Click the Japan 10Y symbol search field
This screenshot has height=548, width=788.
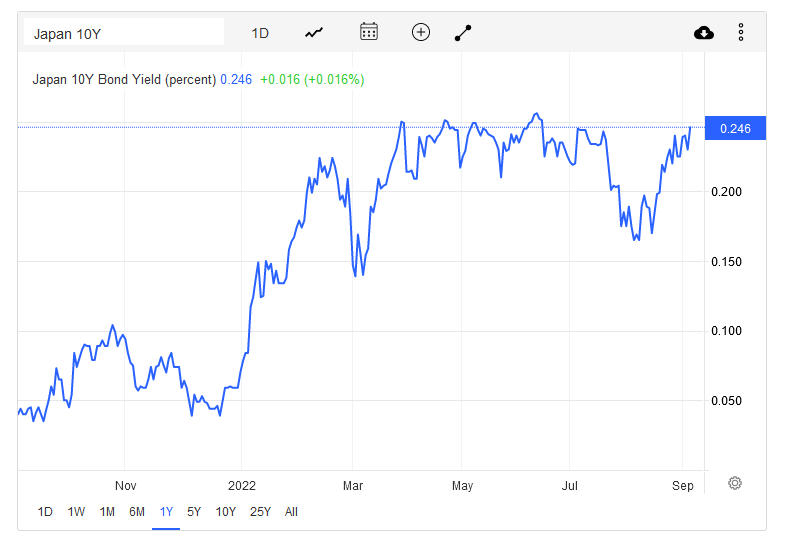click(124, 32)
